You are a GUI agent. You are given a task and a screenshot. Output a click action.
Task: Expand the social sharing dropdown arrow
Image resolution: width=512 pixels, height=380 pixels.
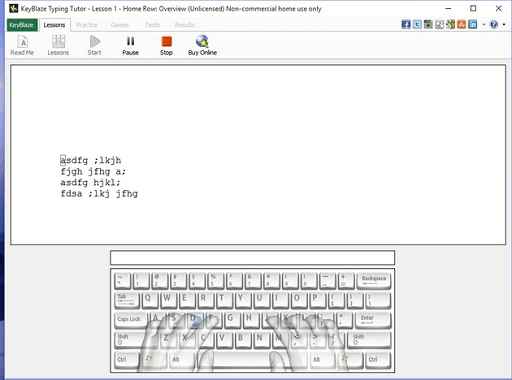[484, 24]
